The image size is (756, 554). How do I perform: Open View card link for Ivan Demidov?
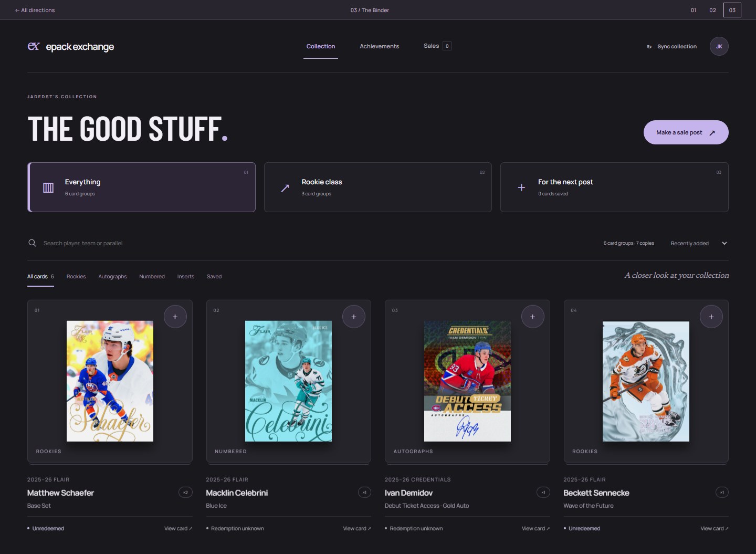point(535,529)
